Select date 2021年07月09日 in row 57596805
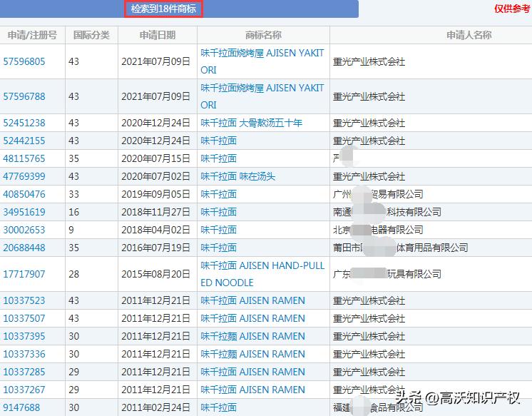Screen dimensions: 532x416 tap(155, 61)
